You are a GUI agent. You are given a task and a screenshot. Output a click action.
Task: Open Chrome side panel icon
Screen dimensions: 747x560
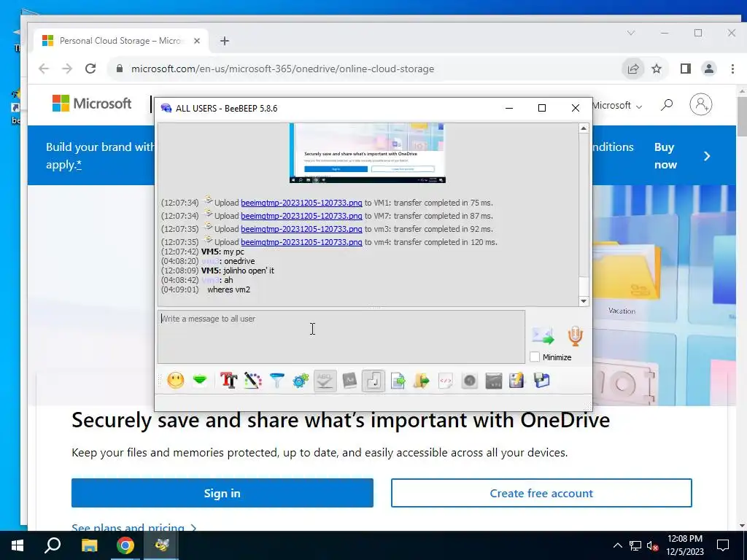coord(686,69)
